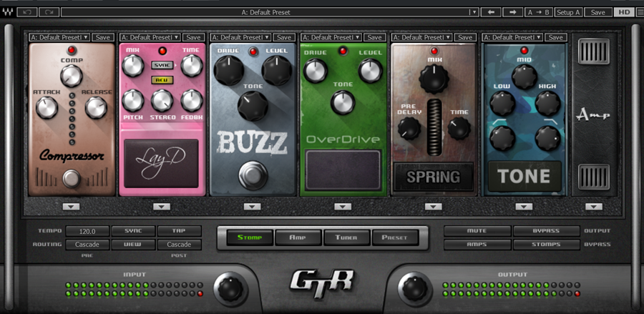Save the Compressor pedal preset
Viewport: 644px width, 314px height.
[x=102, y=37]
